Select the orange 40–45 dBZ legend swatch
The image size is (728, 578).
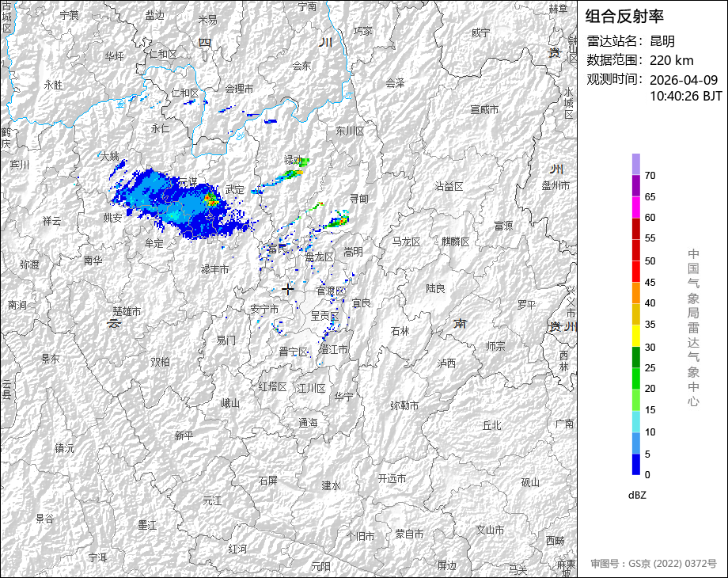pos(636,293)
